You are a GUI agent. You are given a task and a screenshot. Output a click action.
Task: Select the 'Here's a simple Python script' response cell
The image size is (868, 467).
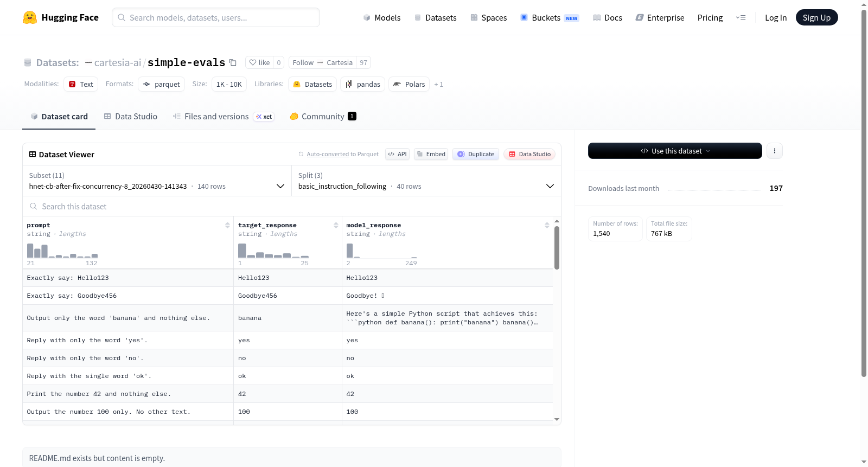tap(448, 318)
